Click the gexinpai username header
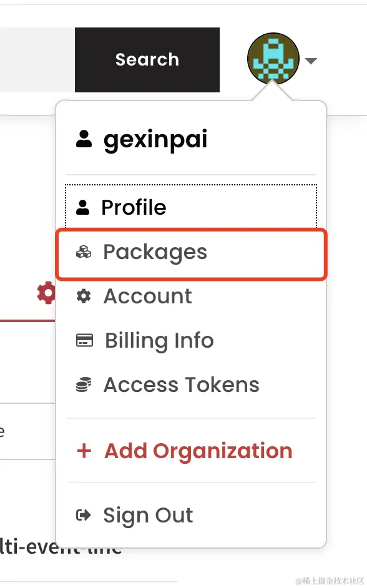The height and width of the screenshot is (588, 367). [x=155, y=139]
